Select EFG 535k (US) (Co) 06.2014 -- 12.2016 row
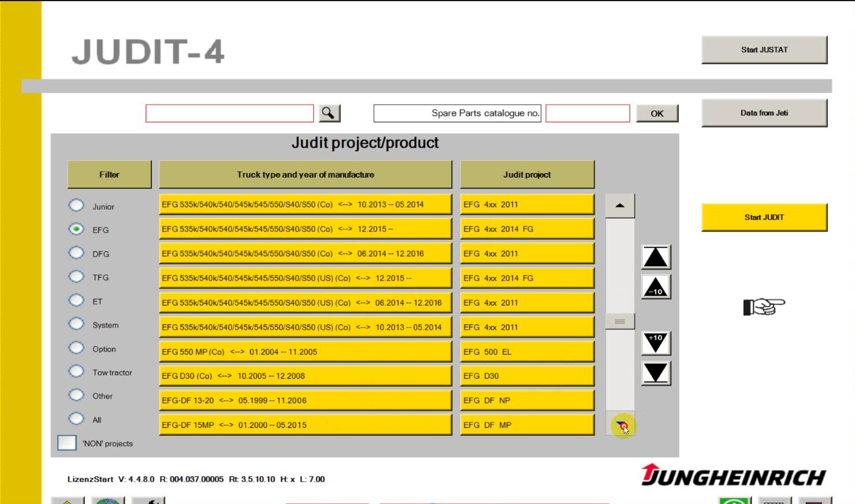Image resolution: width=855 pixels, height=504 pixels. [306, 303]
